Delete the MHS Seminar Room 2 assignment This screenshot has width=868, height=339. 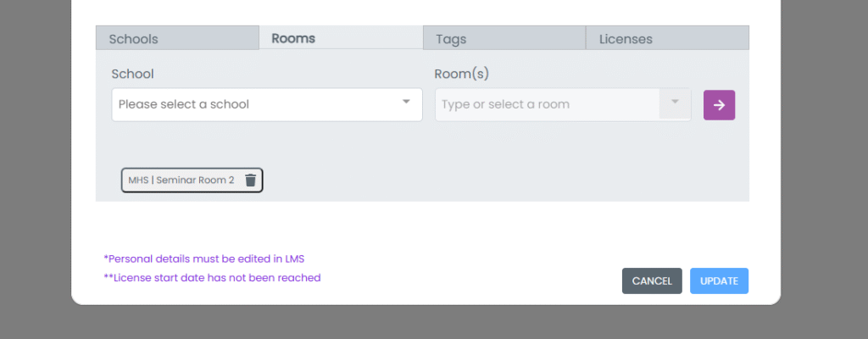click(x=250, y=180)
